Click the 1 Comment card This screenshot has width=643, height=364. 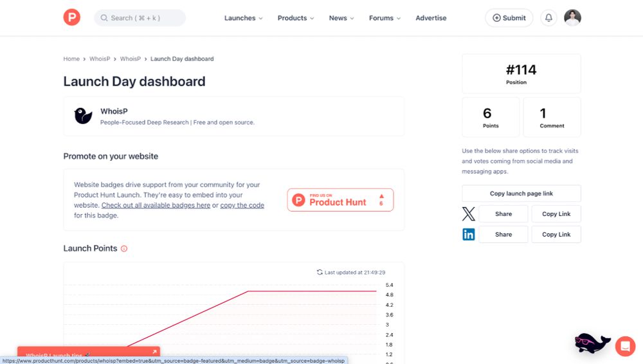click(552, 117)
